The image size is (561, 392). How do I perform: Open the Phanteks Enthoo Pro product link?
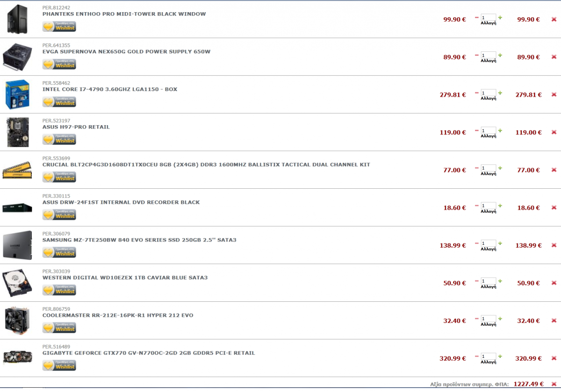pos(124,14)
